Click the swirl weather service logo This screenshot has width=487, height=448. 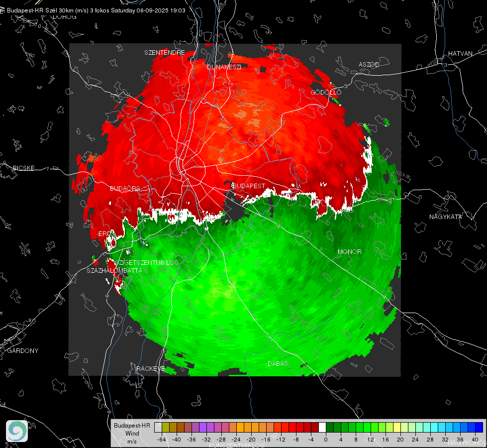click(17, 431)
